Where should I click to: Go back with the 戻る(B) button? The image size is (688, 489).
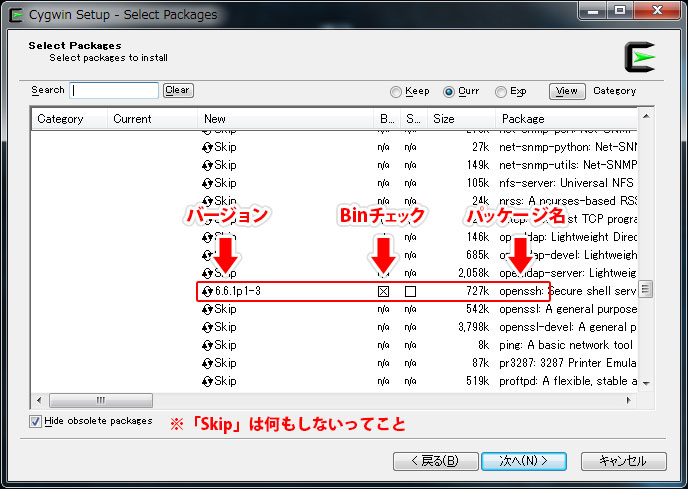pos(435,461)
